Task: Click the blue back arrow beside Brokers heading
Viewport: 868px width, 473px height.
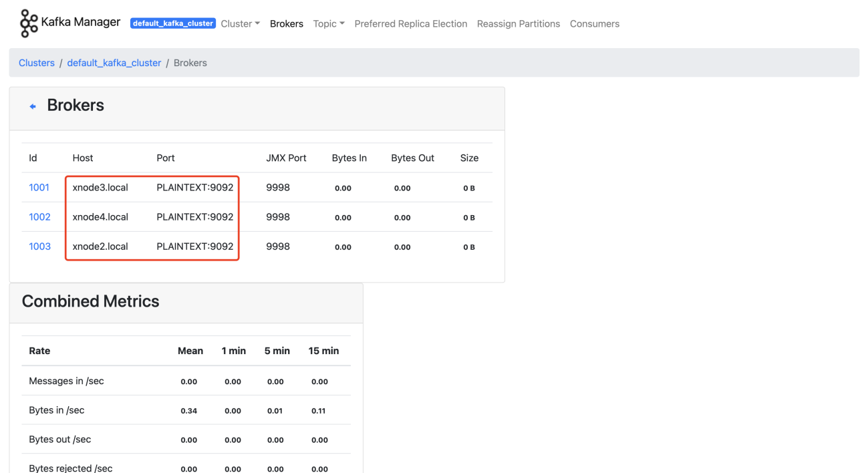Action: pyautogui.click(x=33, y=106)
